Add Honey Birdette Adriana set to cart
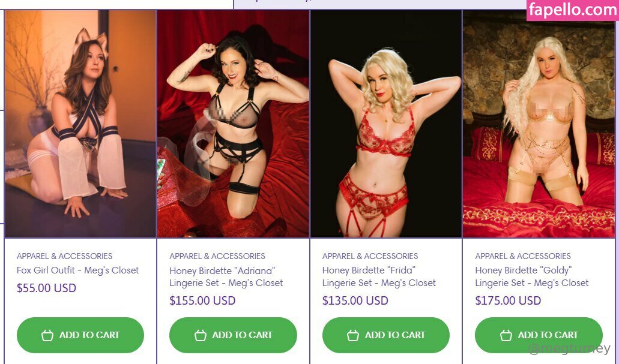 pyautogui.click(x=233, y=335)
